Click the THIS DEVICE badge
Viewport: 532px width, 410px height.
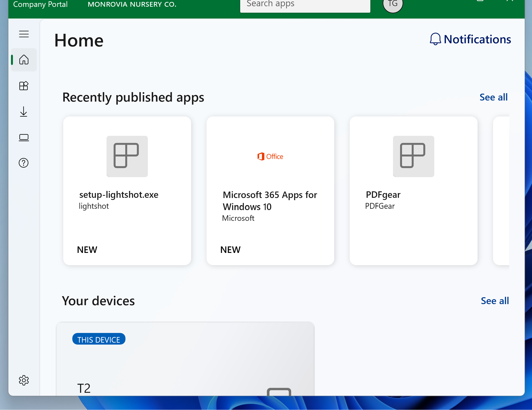pos(99,339)
